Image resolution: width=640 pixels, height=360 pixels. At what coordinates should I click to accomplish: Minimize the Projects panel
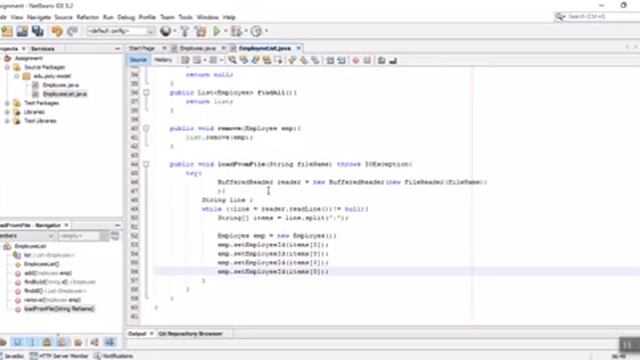(x=118, y=49)
